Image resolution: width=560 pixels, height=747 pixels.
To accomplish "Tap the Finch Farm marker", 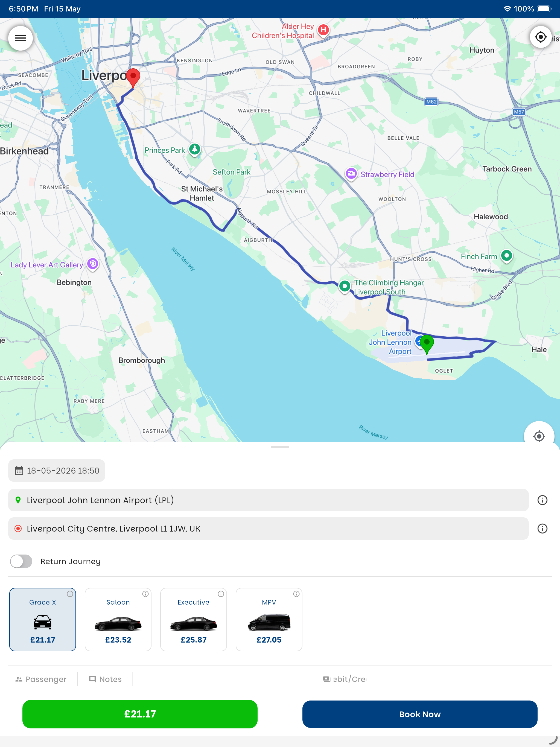I will 506,256.
